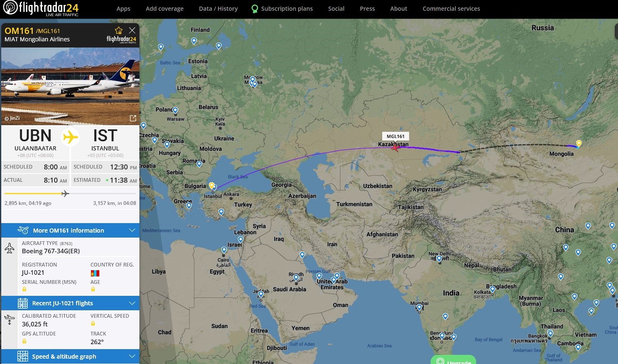Click the Riyadh airport pin

pyautogui.click(x=296, y=278)
